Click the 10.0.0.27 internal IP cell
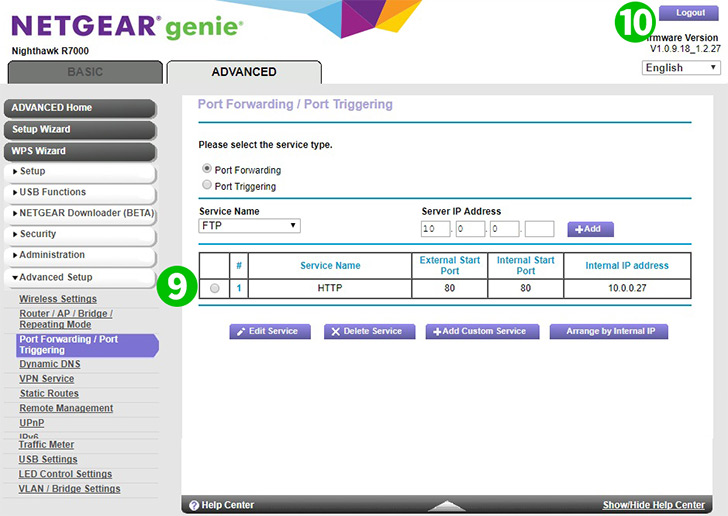 627,288
